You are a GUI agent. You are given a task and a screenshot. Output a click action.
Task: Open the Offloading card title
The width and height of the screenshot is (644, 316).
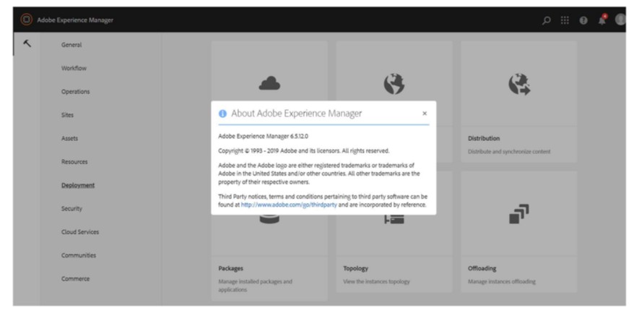point(482,269)
